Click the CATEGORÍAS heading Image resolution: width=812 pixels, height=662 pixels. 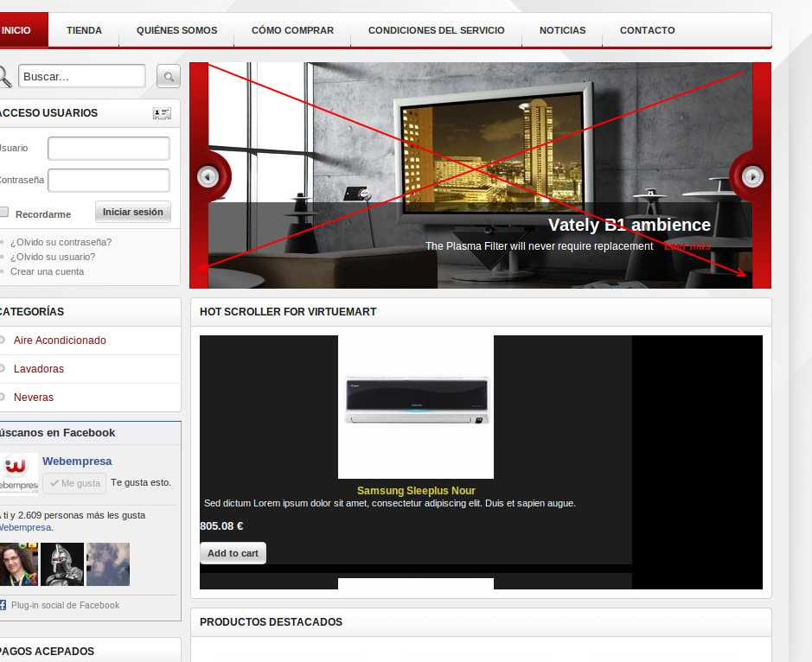[x=32, y=312]
